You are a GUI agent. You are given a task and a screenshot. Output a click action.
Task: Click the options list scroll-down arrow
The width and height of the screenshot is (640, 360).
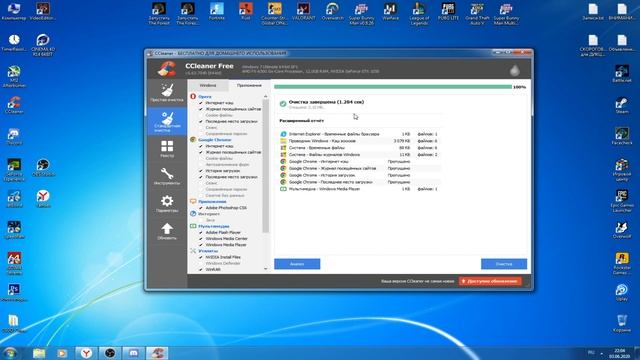(x=266, y=269)
